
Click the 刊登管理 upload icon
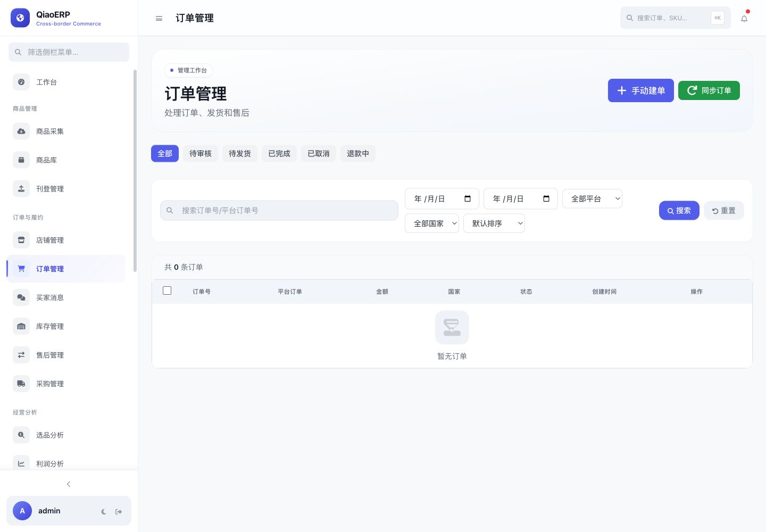[21, 189]
